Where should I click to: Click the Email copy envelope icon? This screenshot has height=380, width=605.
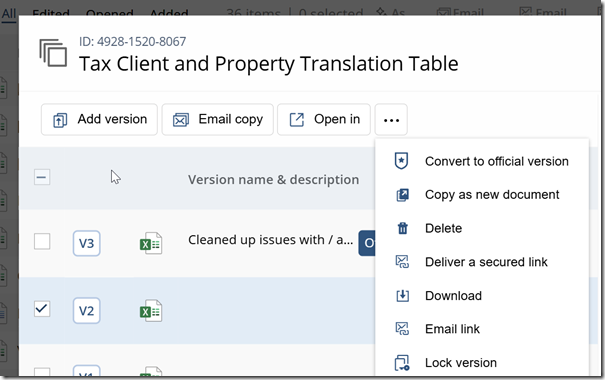(181, 120)
